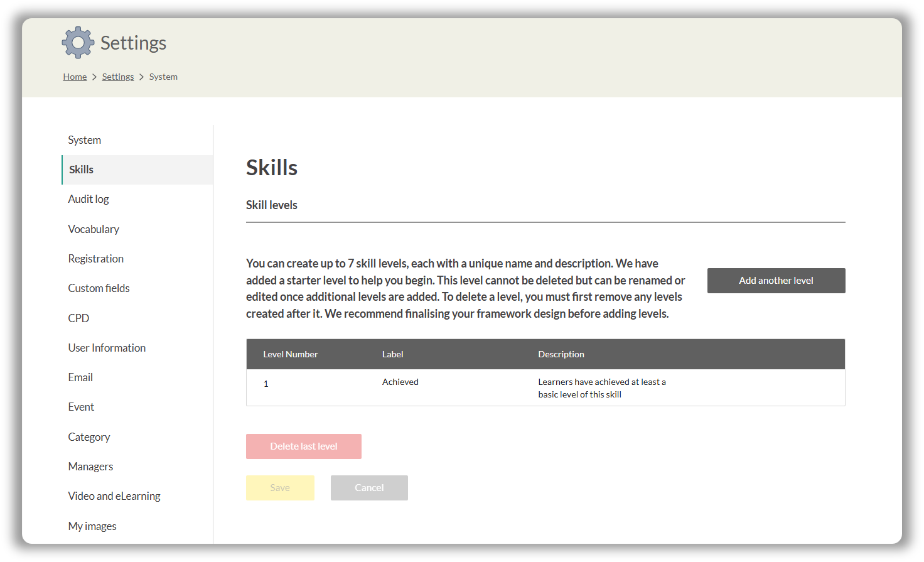Go to Event settings

click(x=81, y=407)
